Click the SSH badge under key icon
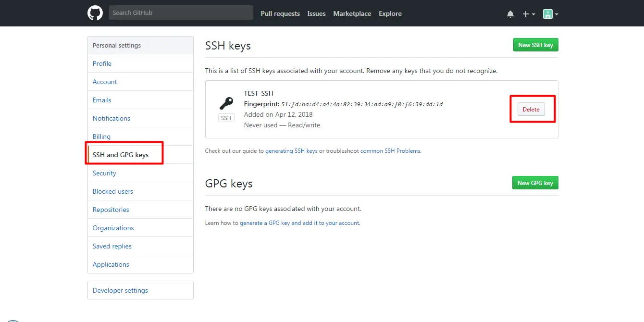The width and height of the screenshot is (644, 322). 226,118
